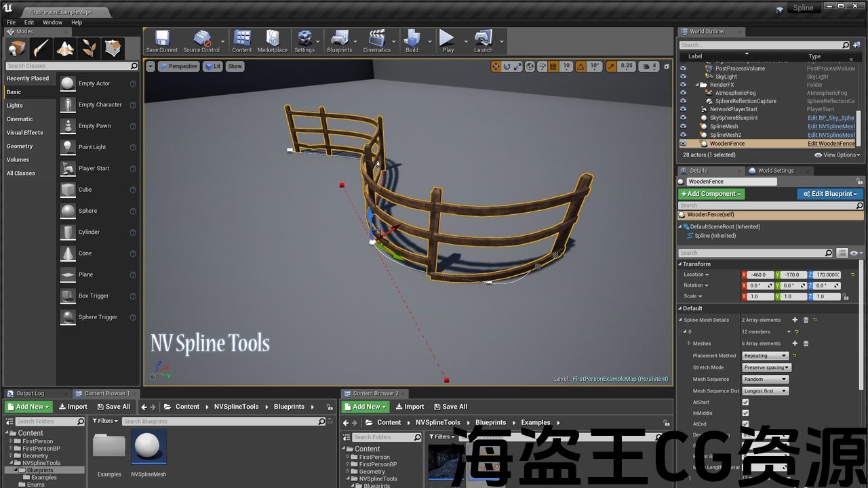Select the Paint mode brush icon
Viewport: 868px width, 488px height.
(41, 48)
